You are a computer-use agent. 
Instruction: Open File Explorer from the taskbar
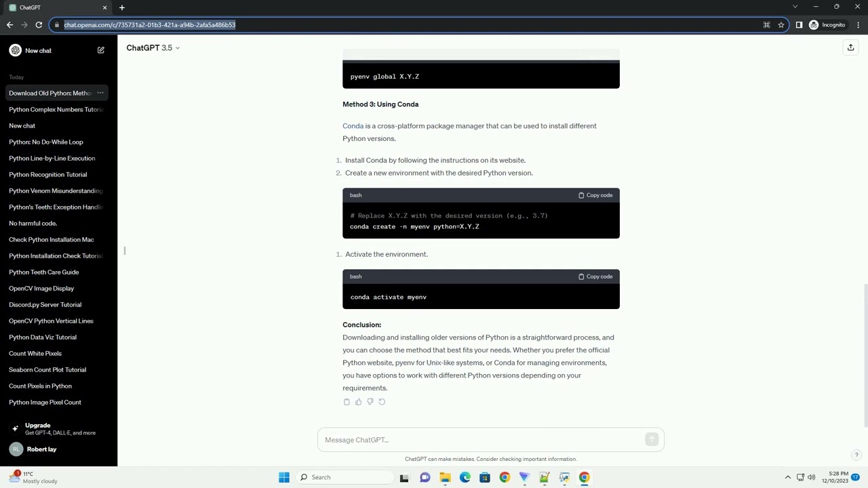pyautogui.click(x=445, y=477)
